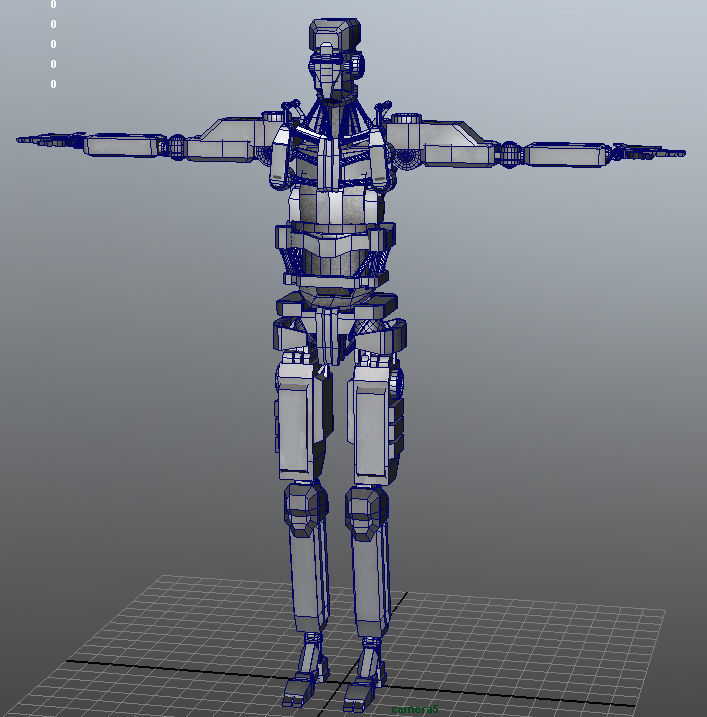Select the spherical elbow joint on screen-left arm

point(177,147)
